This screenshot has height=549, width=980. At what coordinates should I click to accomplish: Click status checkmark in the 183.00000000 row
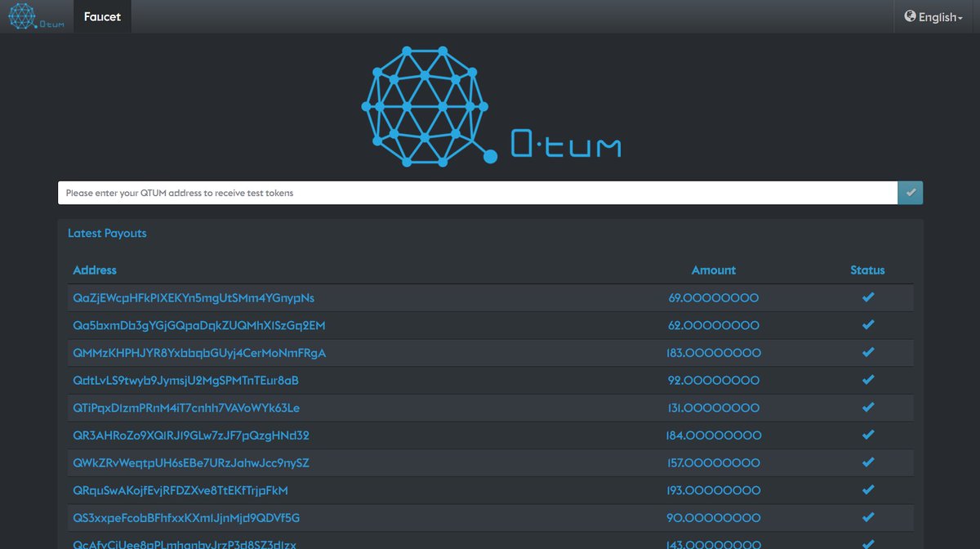(868, 353)
